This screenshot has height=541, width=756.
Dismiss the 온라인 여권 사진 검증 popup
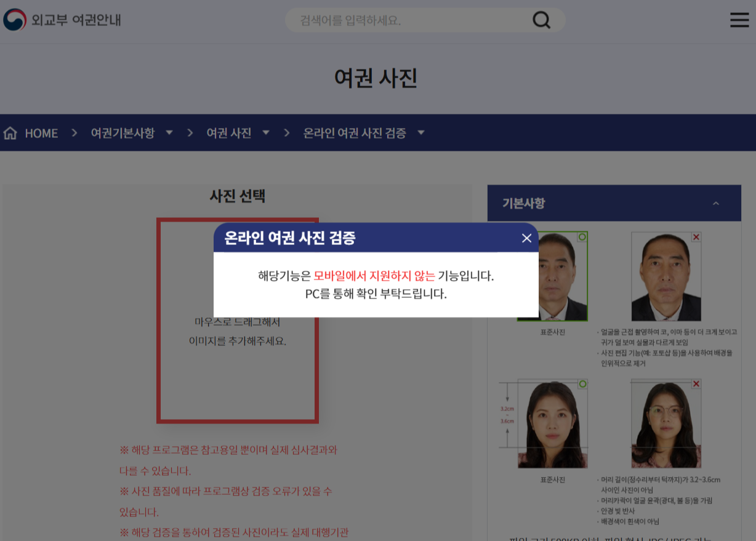point(526,238)
